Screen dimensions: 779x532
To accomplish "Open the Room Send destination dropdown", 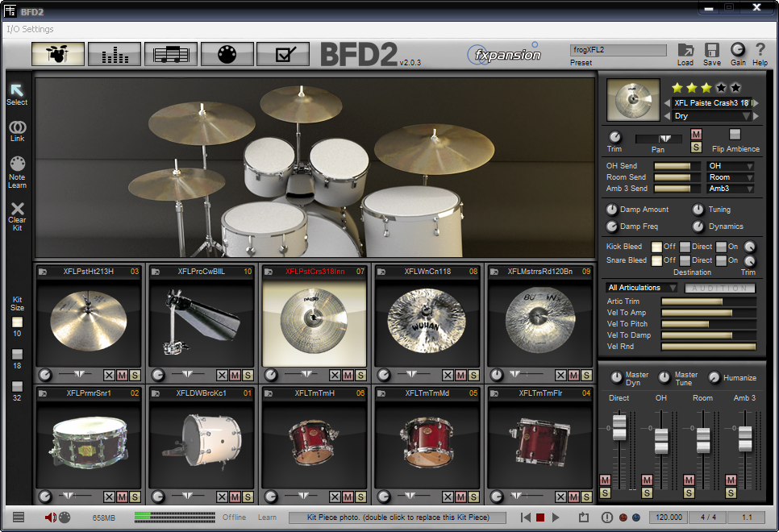I will pyautogui.click(x=730, y=177).
